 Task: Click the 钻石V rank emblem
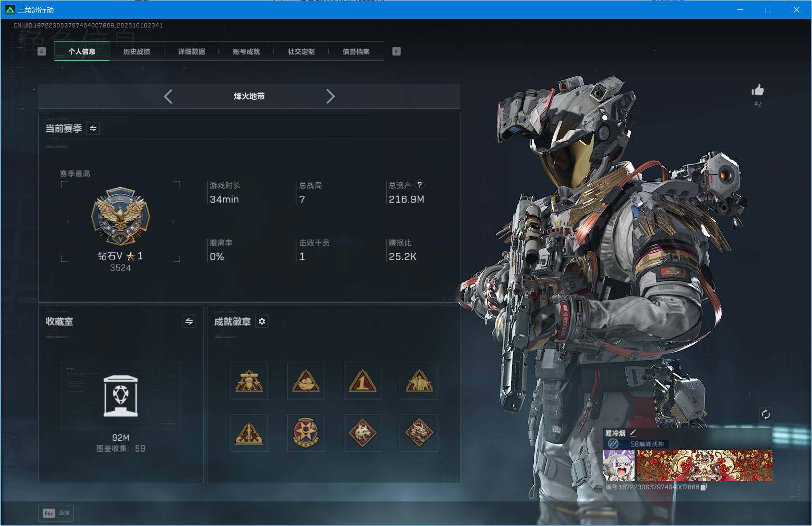pos(121,216)
